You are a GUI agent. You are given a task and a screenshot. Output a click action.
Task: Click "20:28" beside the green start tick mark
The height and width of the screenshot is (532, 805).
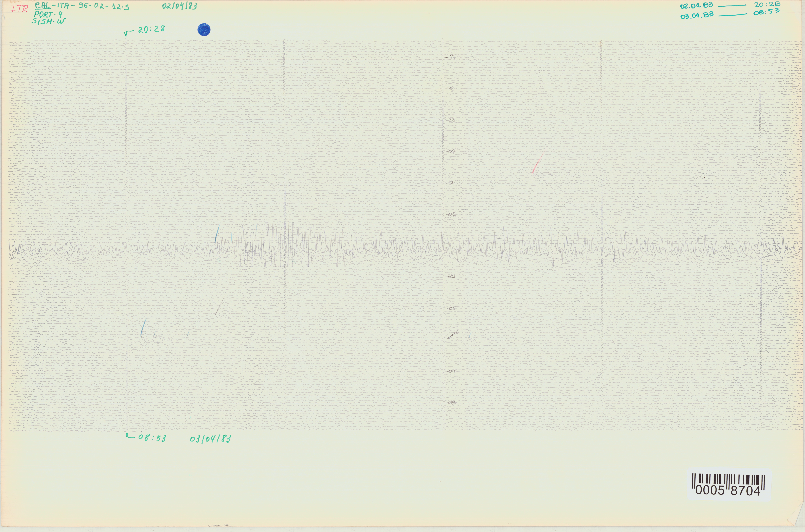pyautogui.click(x=151, y=29)
